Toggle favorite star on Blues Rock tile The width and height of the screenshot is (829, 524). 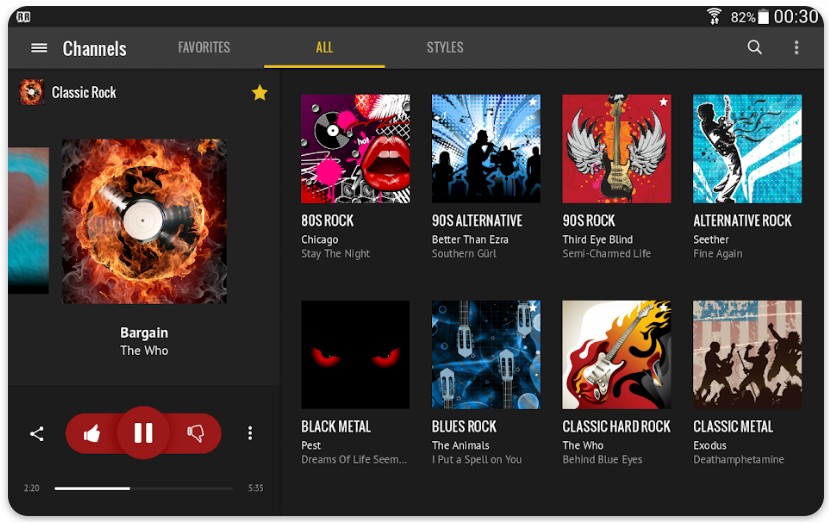[532, 307]
